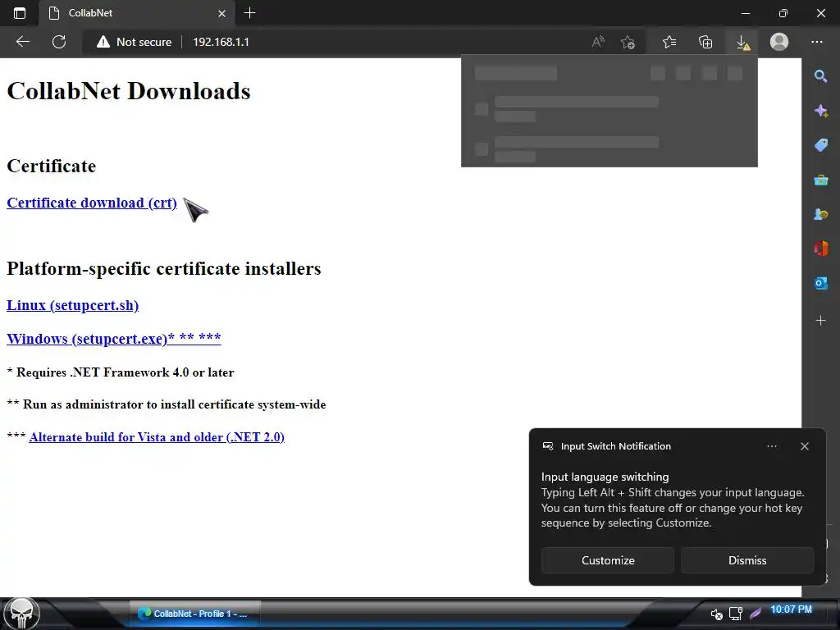Open the Tools briefcase sidebar icon

coord(820,180)
